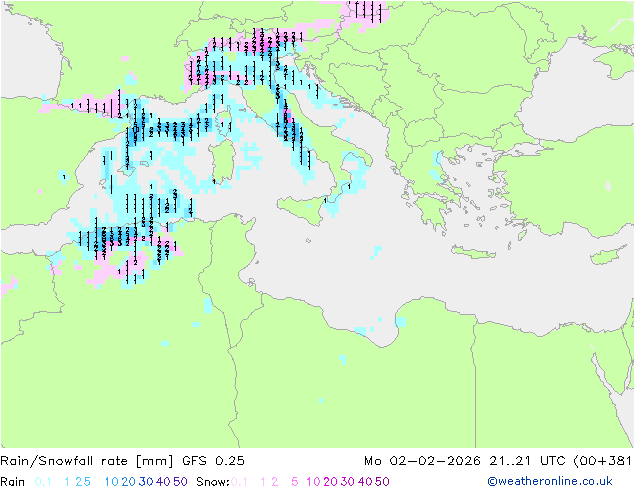Image resolution: width=634 pixels, height=490 pixels.
Task: Select snow legend value 10
Action: click(313, 482)
